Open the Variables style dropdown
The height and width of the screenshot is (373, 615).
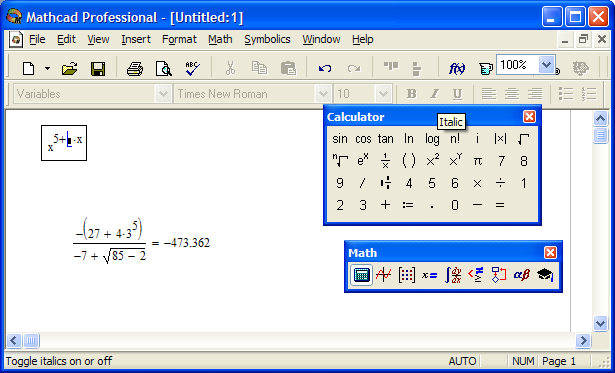163,94
